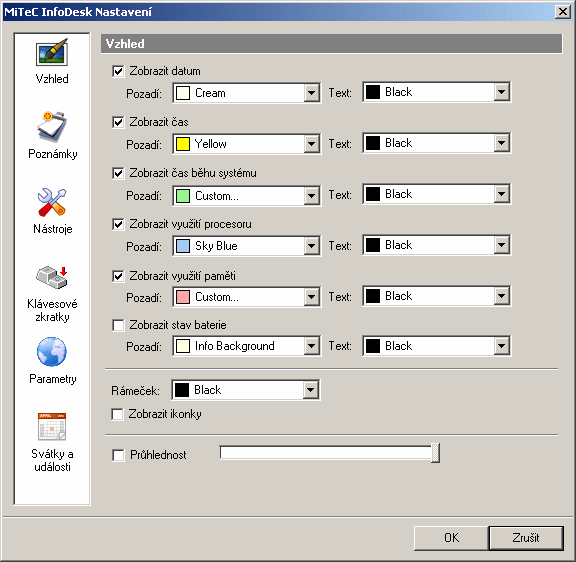Click the Zrušit cancel button
Screen dimensions: 576x562
click(x=526, y=538)
